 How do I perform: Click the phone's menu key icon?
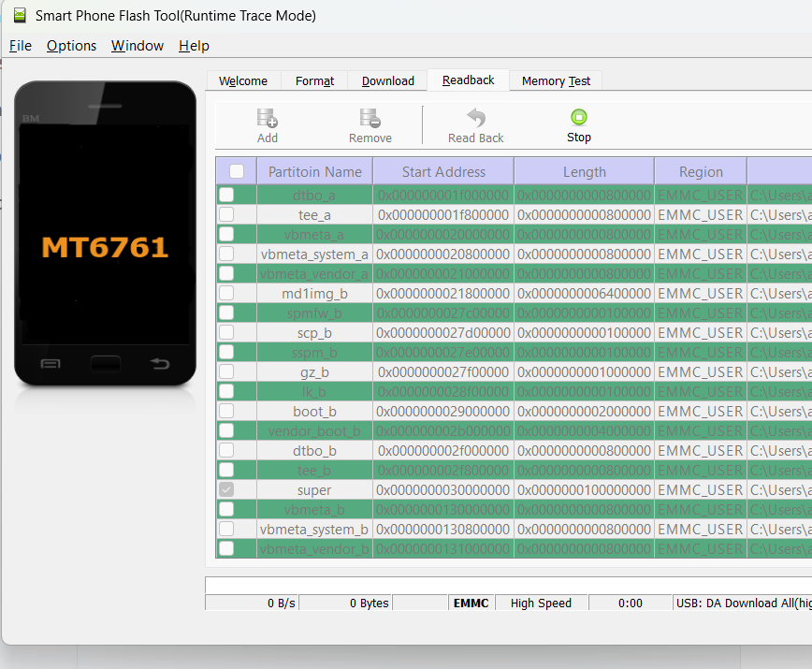51,364
